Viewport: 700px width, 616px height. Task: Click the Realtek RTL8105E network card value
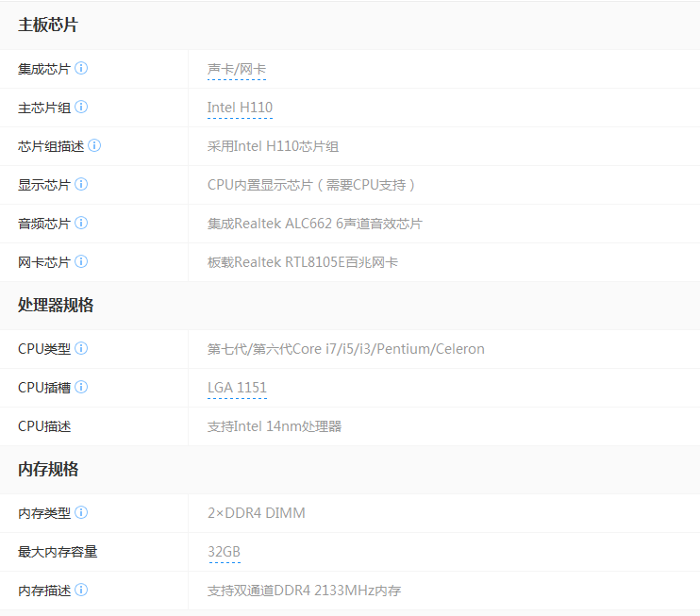coord(302,262)
